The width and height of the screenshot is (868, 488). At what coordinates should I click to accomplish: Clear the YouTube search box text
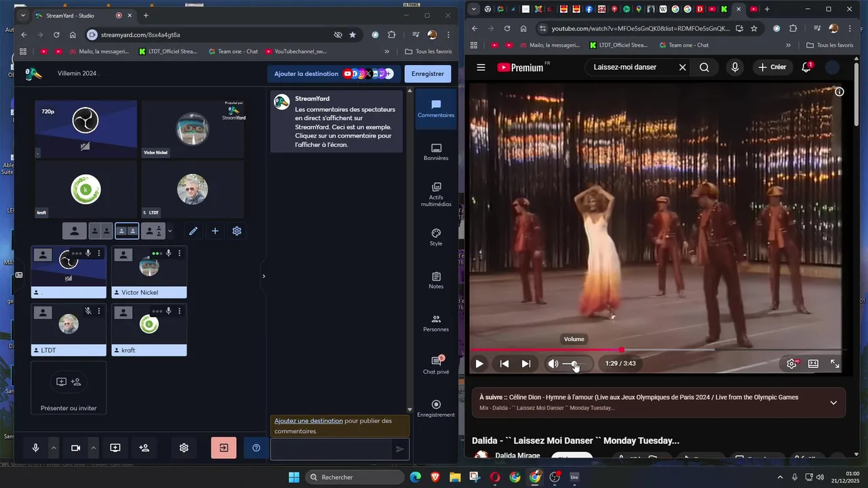click(x=683, y=67)
